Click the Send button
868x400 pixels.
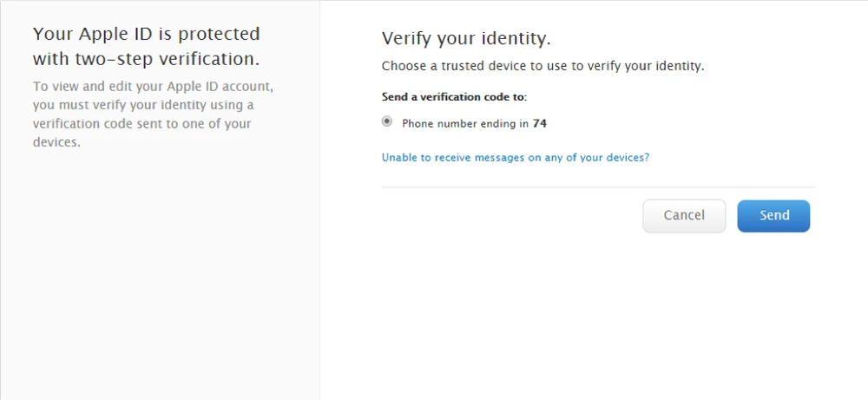[x=773, y=216]
